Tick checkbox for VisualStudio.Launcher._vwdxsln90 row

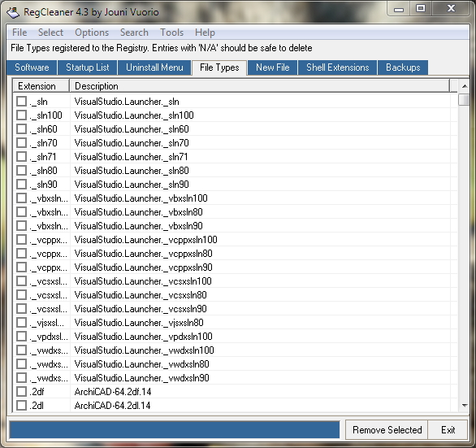pos(22,378)
